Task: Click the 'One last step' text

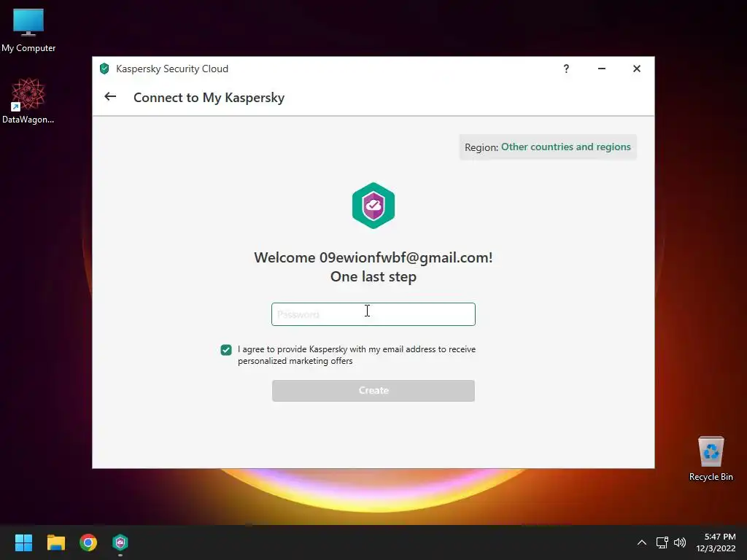Action: [x=373, y=276]
